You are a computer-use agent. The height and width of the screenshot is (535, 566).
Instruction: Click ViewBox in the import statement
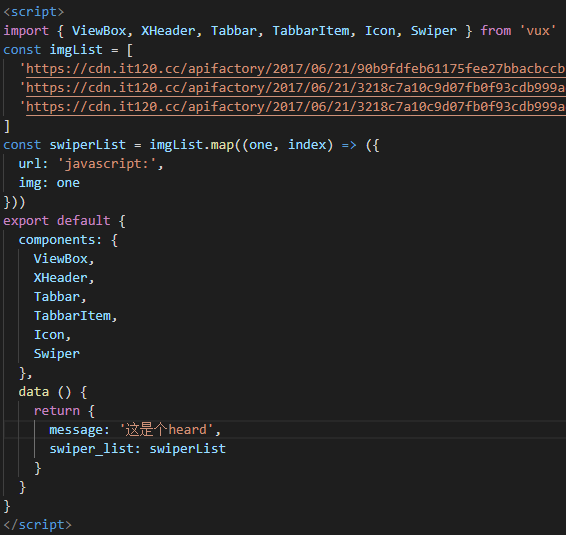tap(99, 31)
